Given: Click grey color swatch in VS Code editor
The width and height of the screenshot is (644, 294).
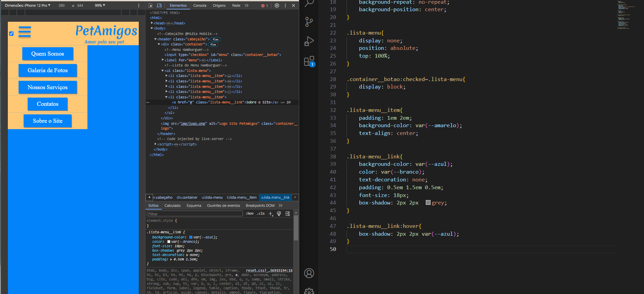Looking at the screenshot, I should tap(428, 202).
